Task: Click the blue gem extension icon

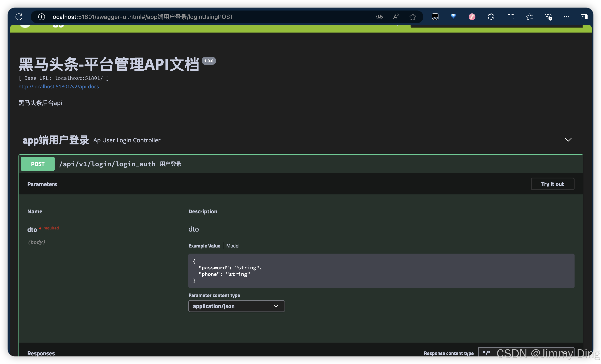Action: click(453, 16)
